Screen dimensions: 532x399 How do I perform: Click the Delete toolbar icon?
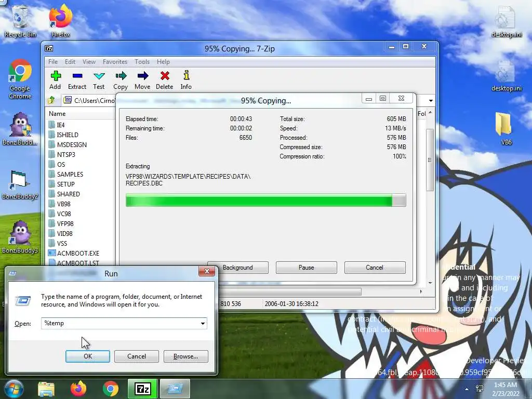pos(165,80)
